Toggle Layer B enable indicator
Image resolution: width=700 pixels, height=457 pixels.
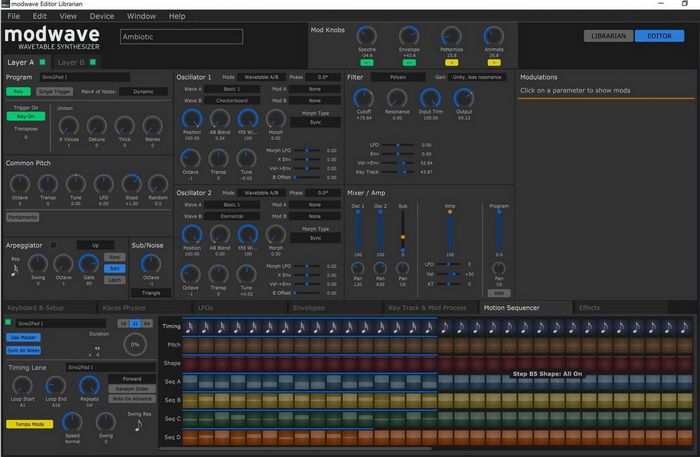[x=93, y=62]
